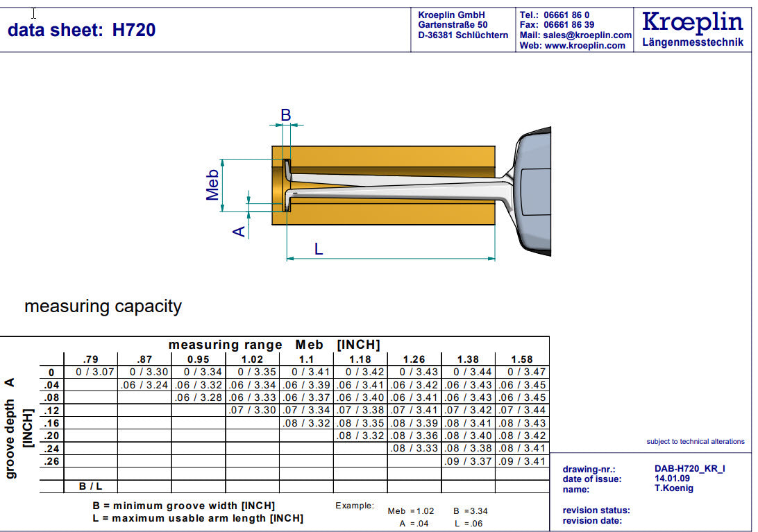The width and height of the screenshot is (758, 532).
Task: Click the ".79" column header in the table
Action: pos(90,359)
